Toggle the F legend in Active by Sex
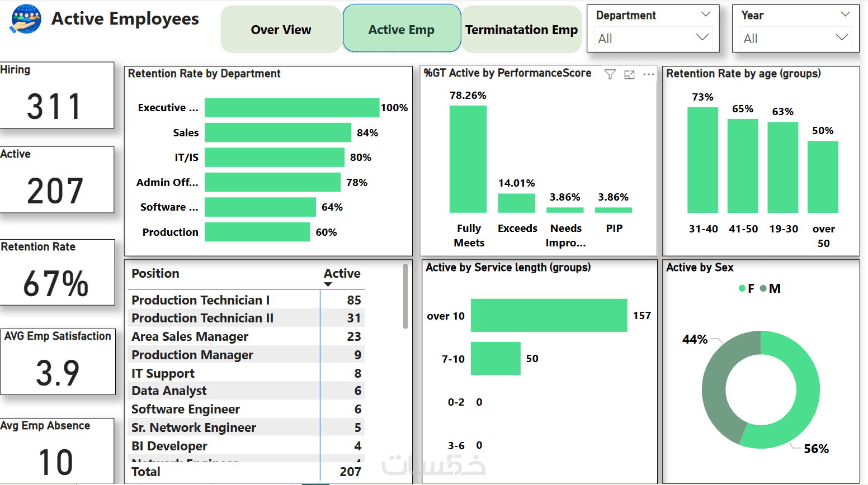 (746, 288)
